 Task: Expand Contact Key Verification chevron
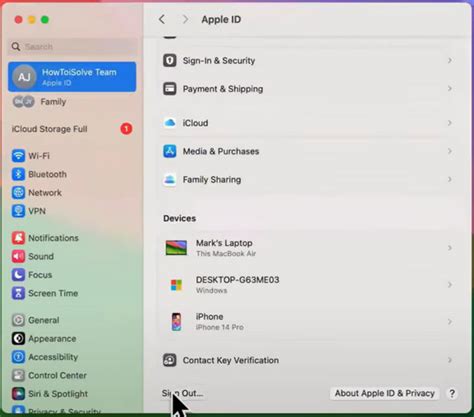tap(450, 360)
